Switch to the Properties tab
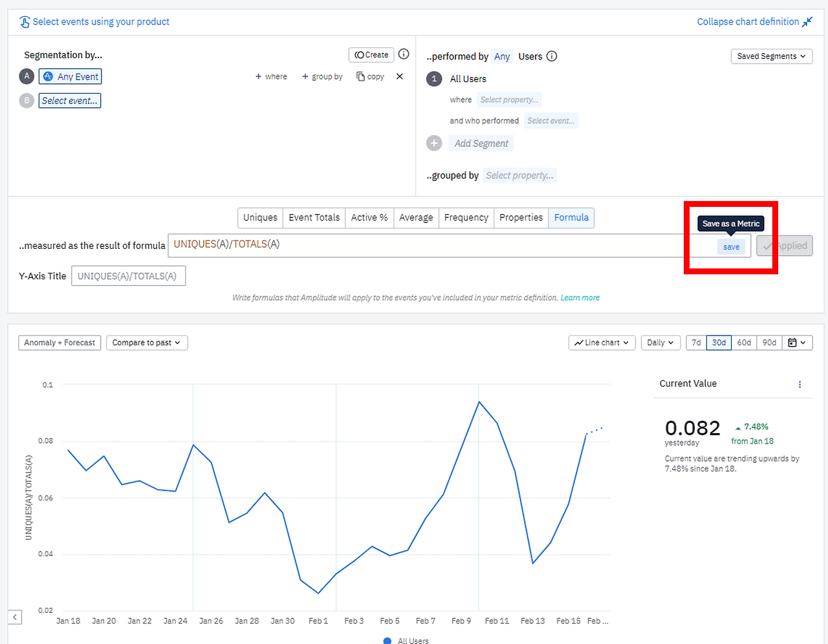Viewport: 828px width, 644px height. tap(521, 218)
